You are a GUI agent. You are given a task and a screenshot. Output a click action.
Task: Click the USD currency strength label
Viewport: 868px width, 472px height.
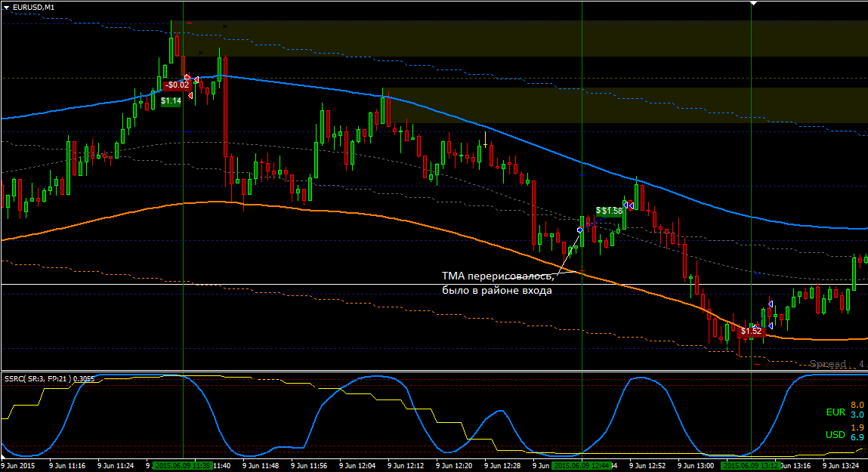tap(836, 434)
